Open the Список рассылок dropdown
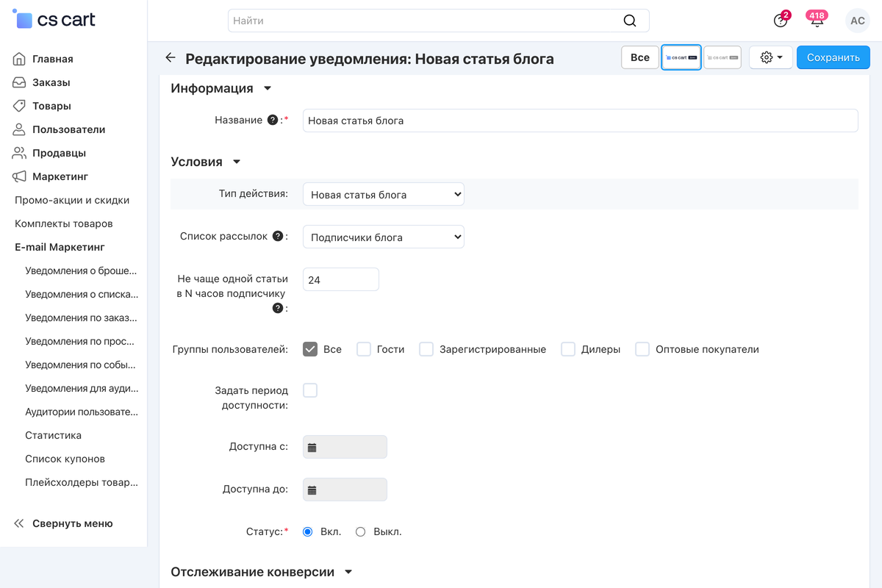The height and width of the screenshot is (588, 882). click(x=384, y=237)
